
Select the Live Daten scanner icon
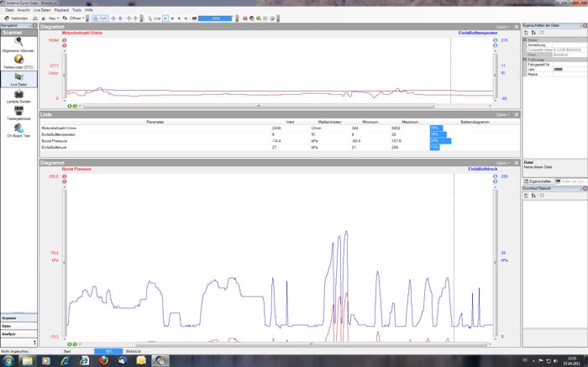(18, 80)
